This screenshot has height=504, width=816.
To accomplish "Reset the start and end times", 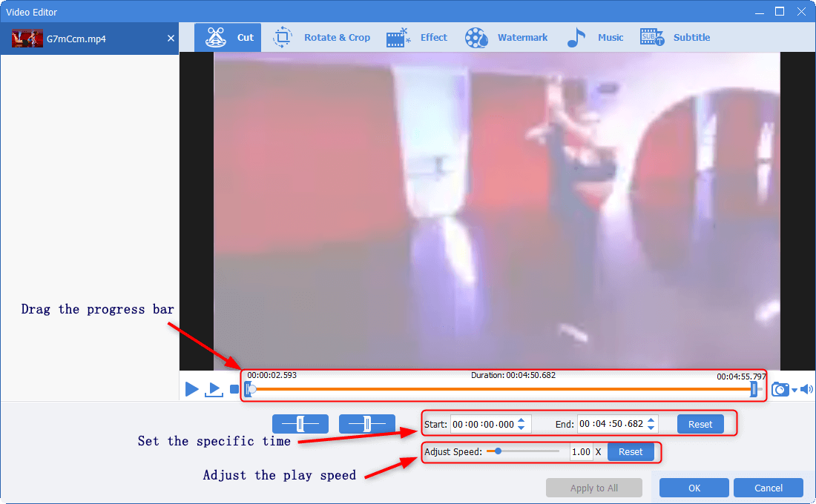I will click(700, 424).
